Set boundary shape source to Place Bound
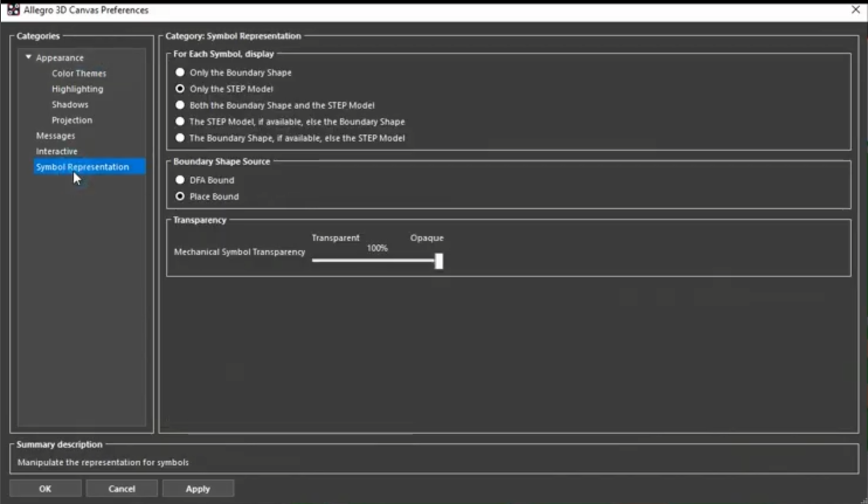The height and width of the screenshot is (504, 868). coord(180,196)
